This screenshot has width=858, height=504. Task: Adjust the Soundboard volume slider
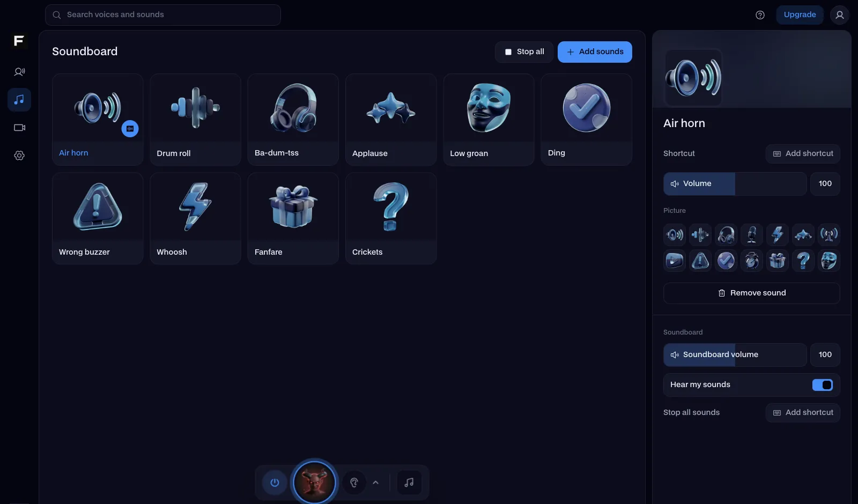735,355
